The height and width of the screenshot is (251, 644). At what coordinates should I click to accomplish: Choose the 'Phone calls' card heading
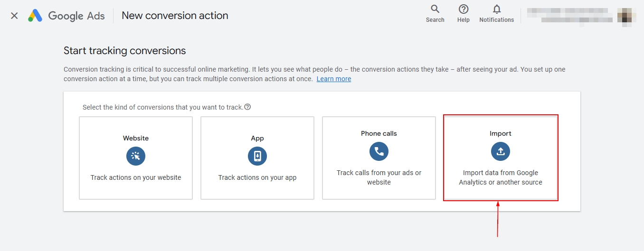[x=379, y=133]
